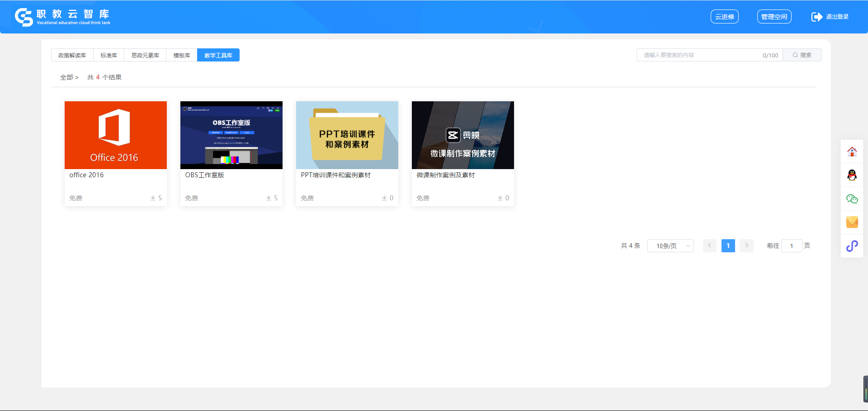Click the 搜索 search button
This screenshot has width=868, height=411.
[802, 55]
